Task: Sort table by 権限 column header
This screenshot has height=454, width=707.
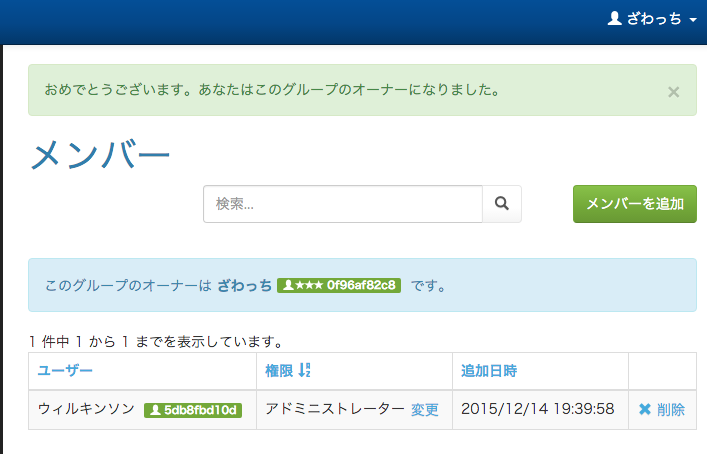Action: [x=279, y=371]
